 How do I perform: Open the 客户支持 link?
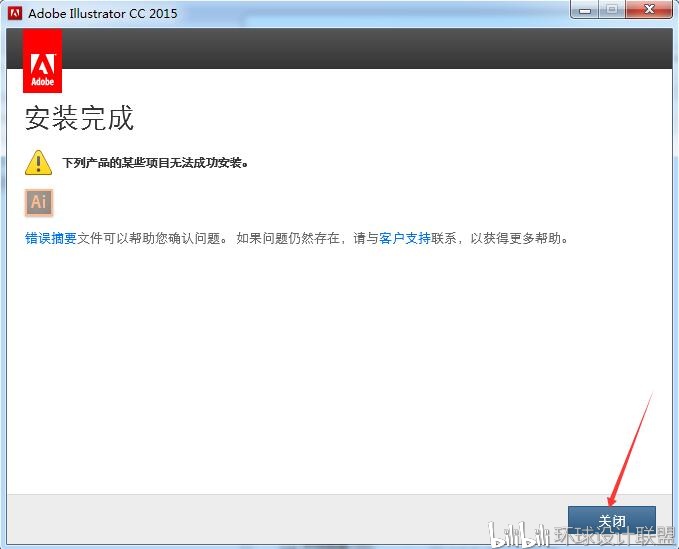(405, 238)
